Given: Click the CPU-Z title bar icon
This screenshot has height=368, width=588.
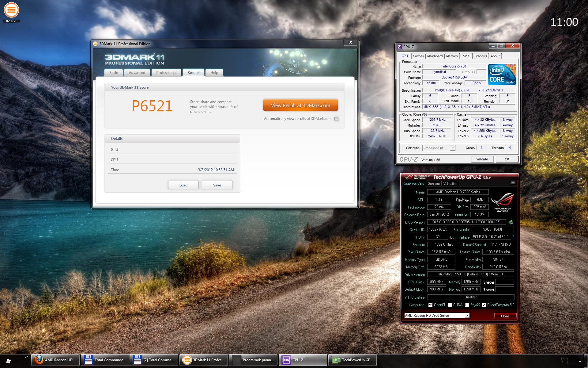Looking at the screenshot, I should (x=399, y=47).
